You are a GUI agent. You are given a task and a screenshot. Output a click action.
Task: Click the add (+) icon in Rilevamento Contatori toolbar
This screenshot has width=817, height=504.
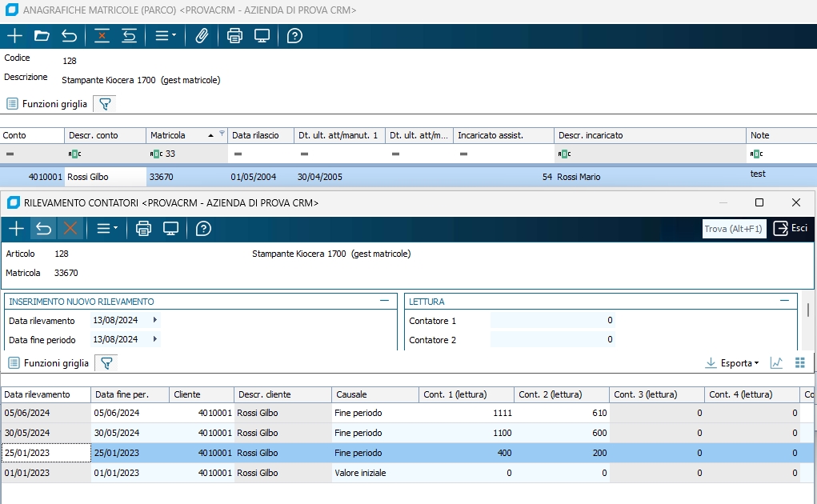click(16, 229)
